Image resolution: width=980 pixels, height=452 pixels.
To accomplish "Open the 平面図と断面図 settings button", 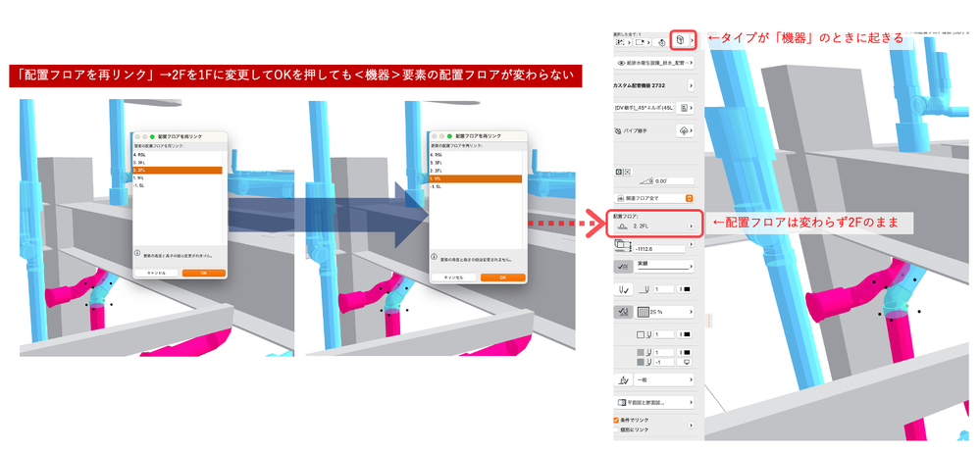I will click(x=654, y=401).
